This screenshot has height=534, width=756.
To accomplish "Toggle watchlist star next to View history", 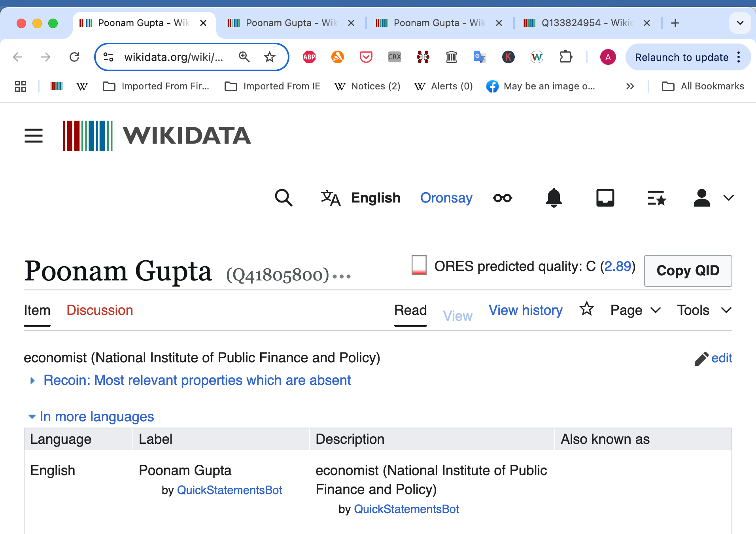I will pyautogui.click(x=587, y=309).
